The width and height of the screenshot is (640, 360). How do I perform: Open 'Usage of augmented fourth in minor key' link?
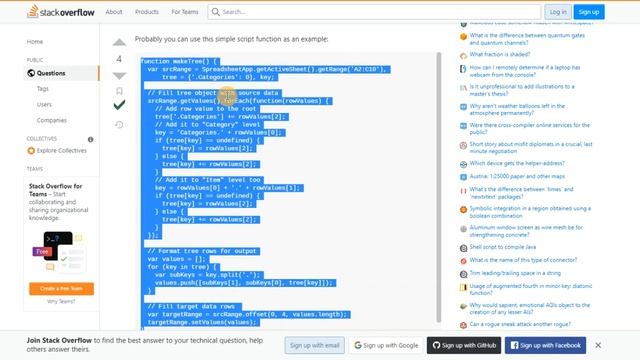tap(531, 289)
